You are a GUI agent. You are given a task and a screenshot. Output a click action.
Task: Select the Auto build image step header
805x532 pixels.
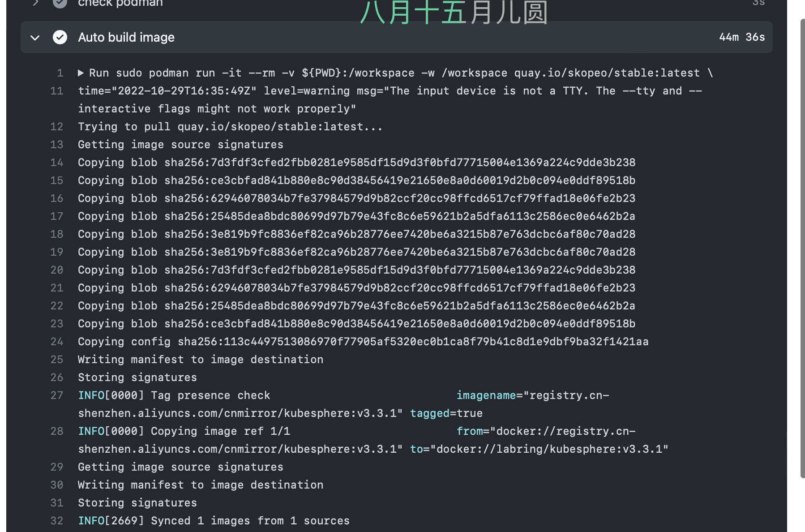(126, 37)
